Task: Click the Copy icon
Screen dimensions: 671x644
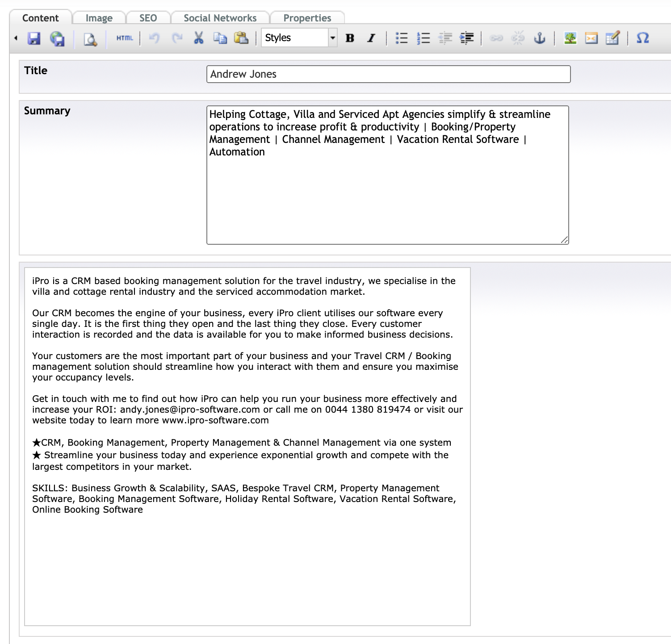Action: tap(220, 38)
